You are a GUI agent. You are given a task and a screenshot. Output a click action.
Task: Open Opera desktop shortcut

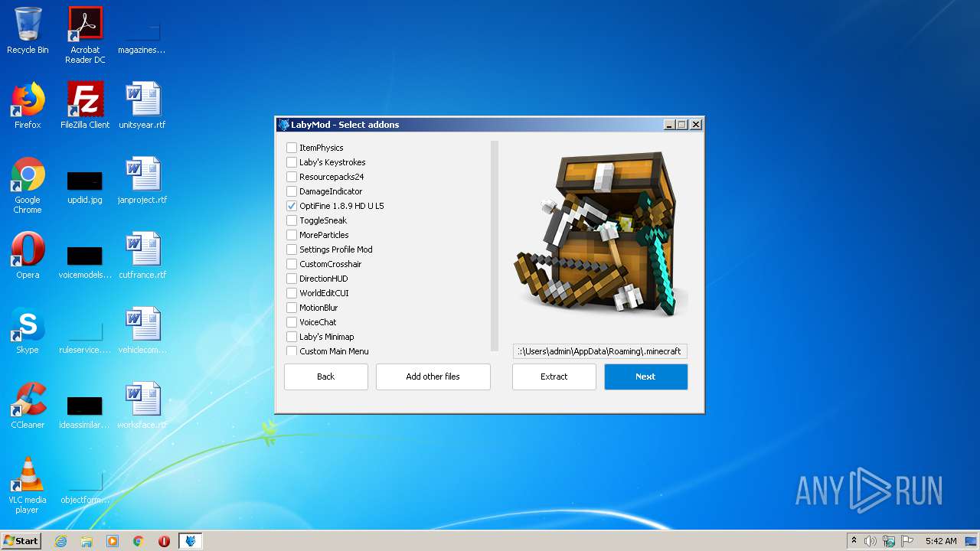(28, 256)
